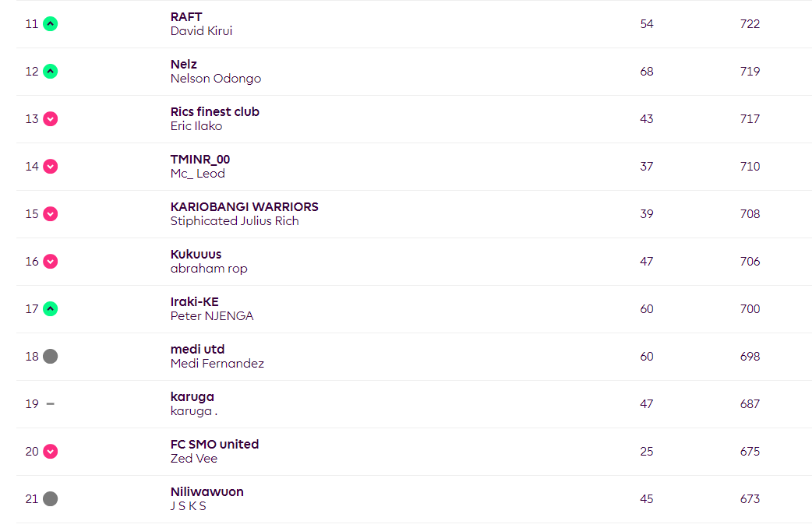Open KARIOBANGI WARRIORS team link
This screenshot has width=812, height=528.
pos(244,206)
